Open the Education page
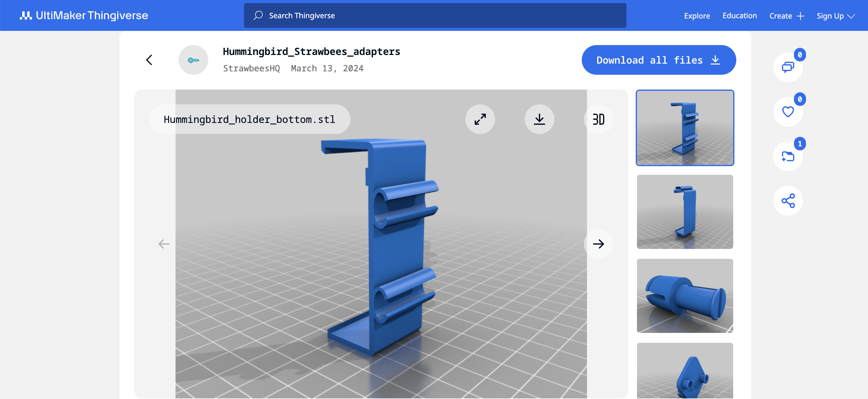This screenshot has width=868, height=399. click(739, 15)
